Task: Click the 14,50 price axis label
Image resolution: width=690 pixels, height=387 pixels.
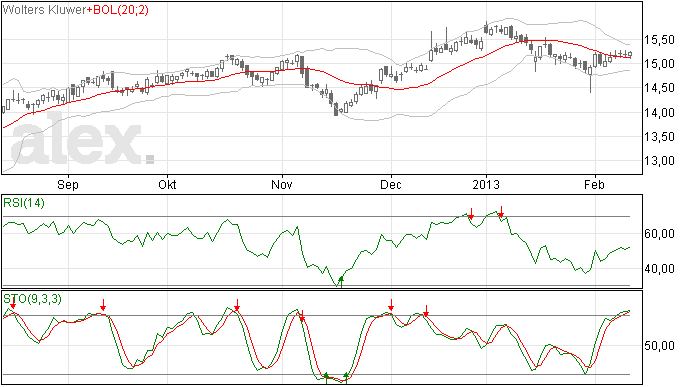Action: pos(659,88)
